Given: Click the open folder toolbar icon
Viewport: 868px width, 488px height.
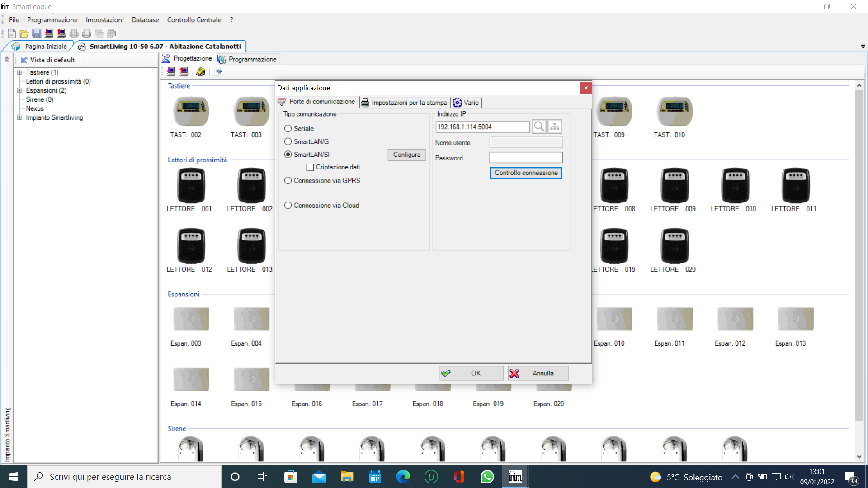Looking at the screenshot, I should [24, 33].
